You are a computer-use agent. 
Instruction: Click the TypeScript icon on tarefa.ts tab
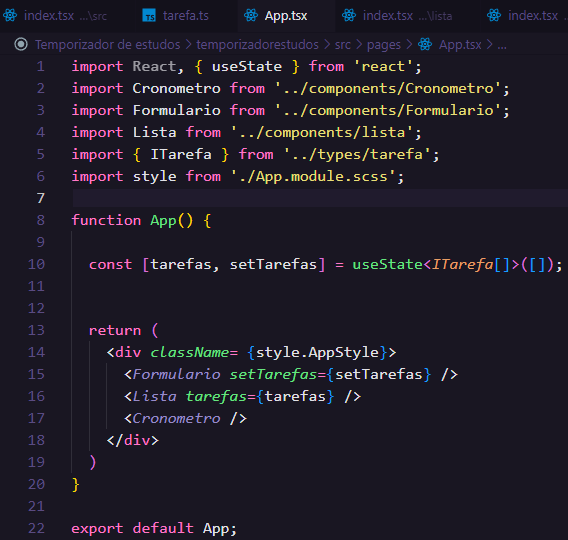(149, 16)
